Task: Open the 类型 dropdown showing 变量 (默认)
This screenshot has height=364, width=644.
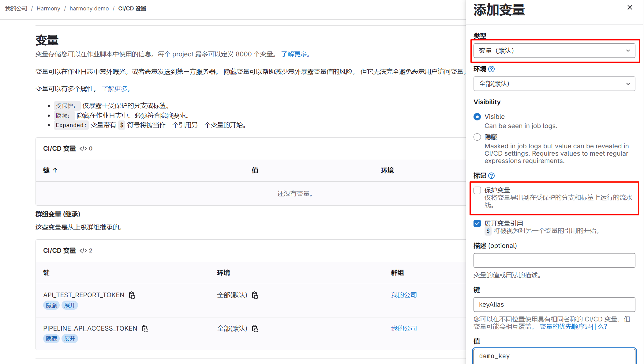Action: (x=554, y=51)
